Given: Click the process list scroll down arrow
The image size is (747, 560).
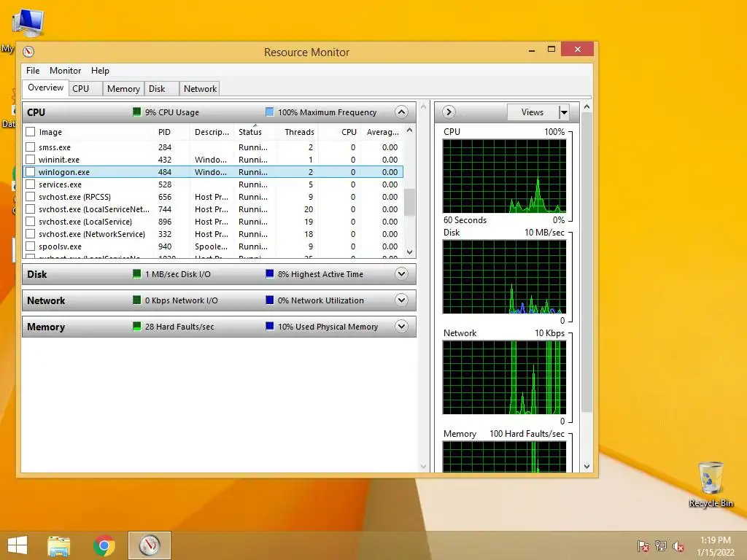Looking at the screenshot, I should [409, 252].
